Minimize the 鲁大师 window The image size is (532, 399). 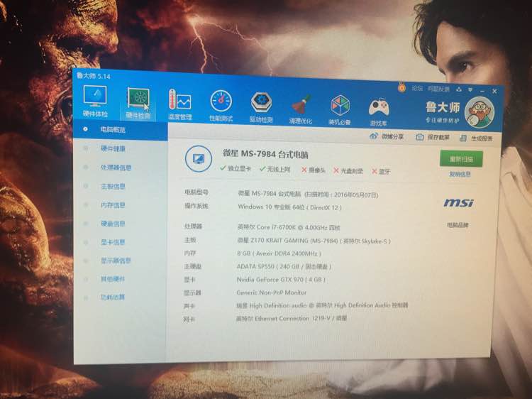pyautogui.click(x=482, y=91)
